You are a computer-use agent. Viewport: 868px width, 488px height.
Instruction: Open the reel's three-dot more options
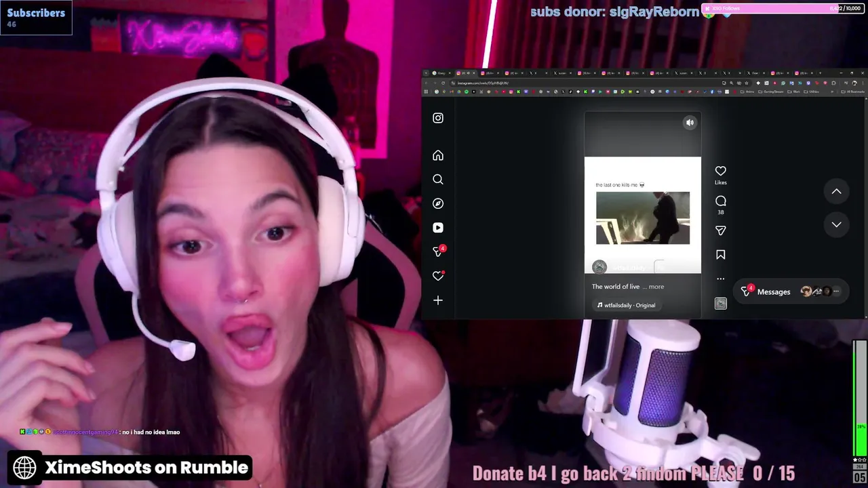click(x=721, y=279)
